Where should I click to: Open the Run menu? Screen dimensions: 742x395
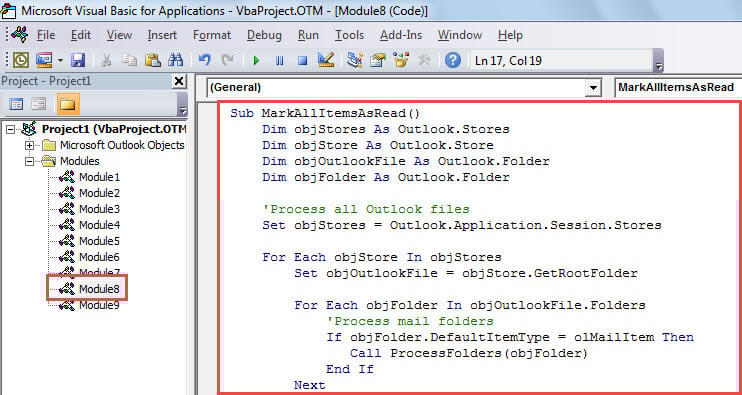[308, 35]
